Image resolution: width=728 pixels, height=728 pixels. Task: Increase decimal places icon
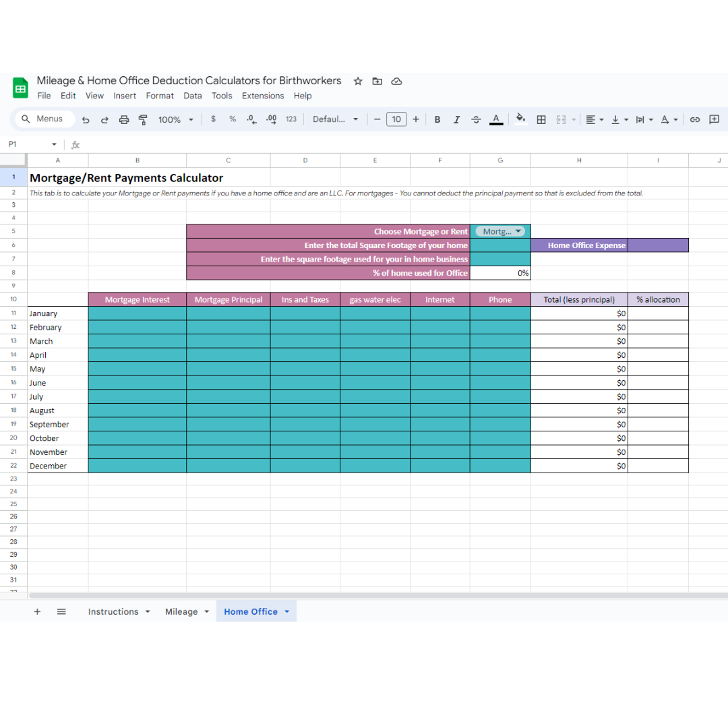pos(271,119)
